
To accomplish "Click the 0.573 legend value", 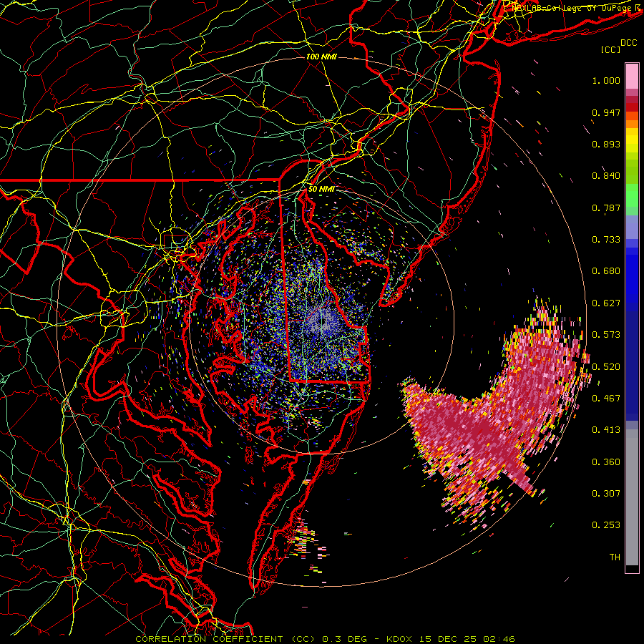I will [x=606, y=335].
